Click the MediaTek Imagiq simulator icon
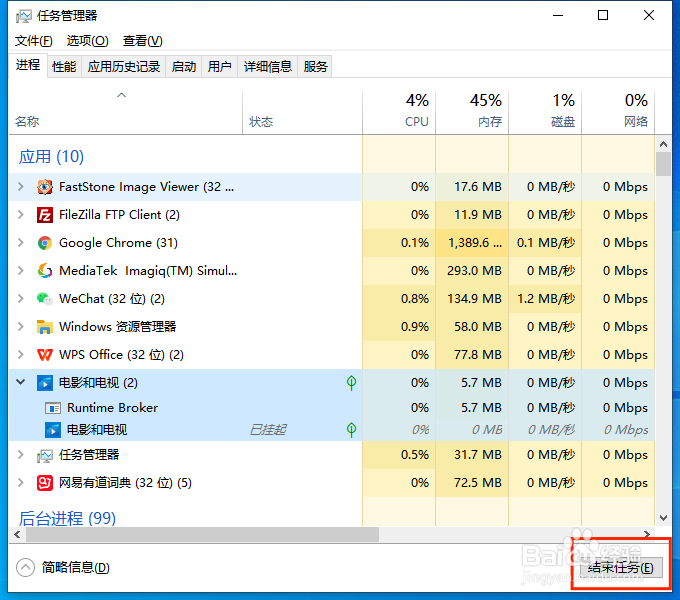Image resolution: width=680 pixels, height=600 pixels. point(45,271)
